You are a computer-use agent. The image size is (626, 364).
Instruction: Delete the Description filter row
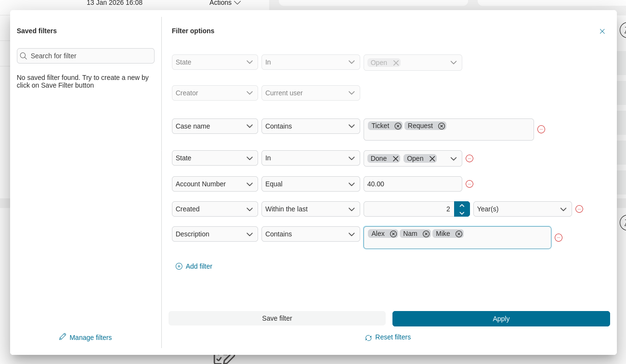(559, 238)
